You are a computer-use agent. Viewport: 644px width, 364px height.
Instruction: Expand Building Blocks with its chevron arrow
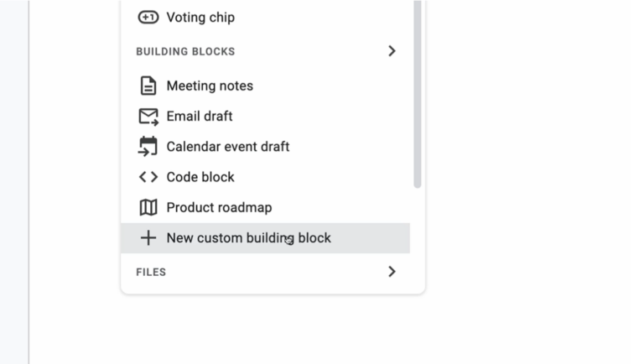pyautogui.click(x=392, y=51)
